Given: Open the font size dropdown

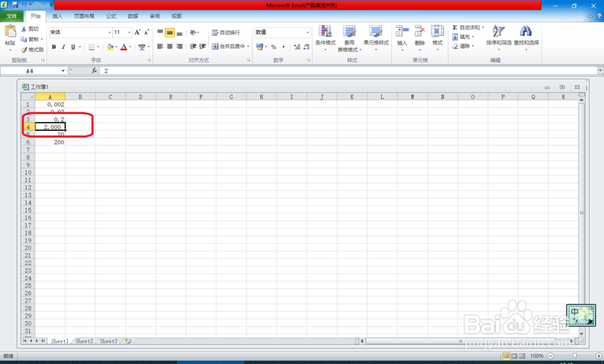Looking at the screenshot, I should (x=129, y=33).
